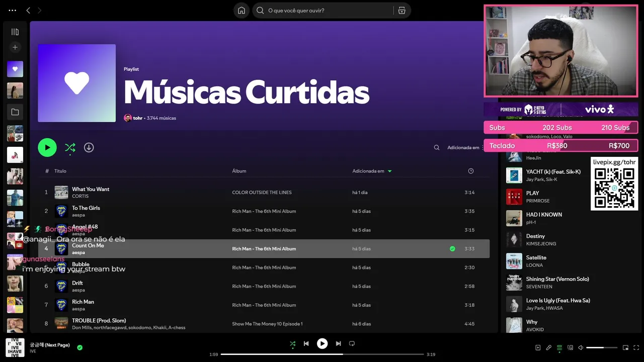Image resolution: width=644 pixels, height=362 pixels.
Task: Sort by Título column header
Action: pyautogui.click(x=60, y=171)
